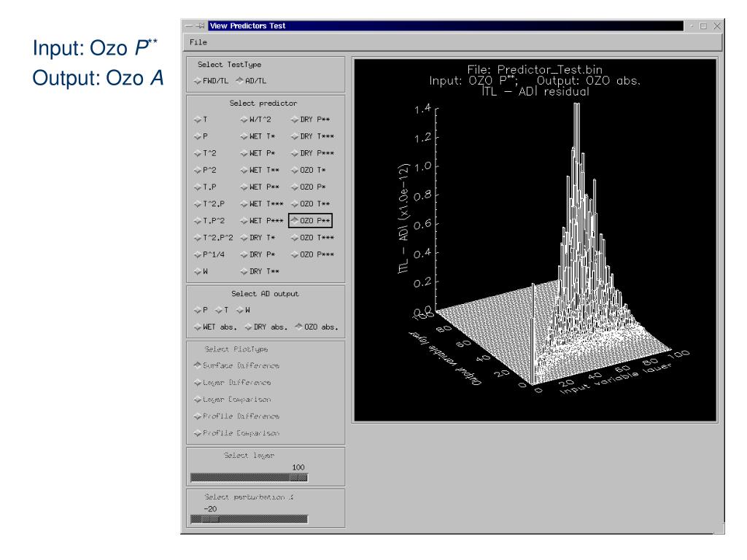
Task: Select AD output W
Action: click(243, 310)
